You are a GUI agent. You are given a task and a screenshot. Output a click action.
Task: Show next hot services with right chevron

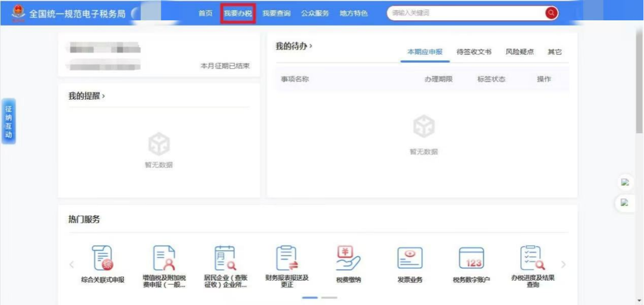click(563, 264)
